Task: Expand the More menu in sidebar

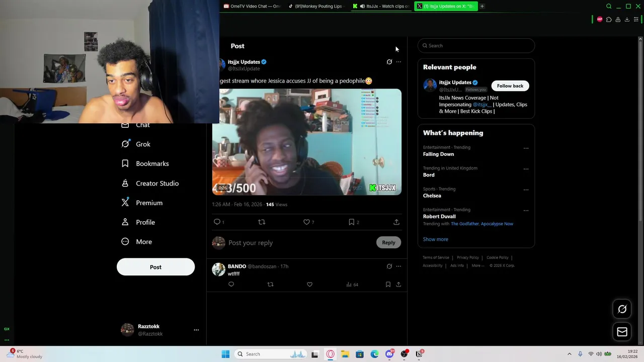Action: [137, 242]
